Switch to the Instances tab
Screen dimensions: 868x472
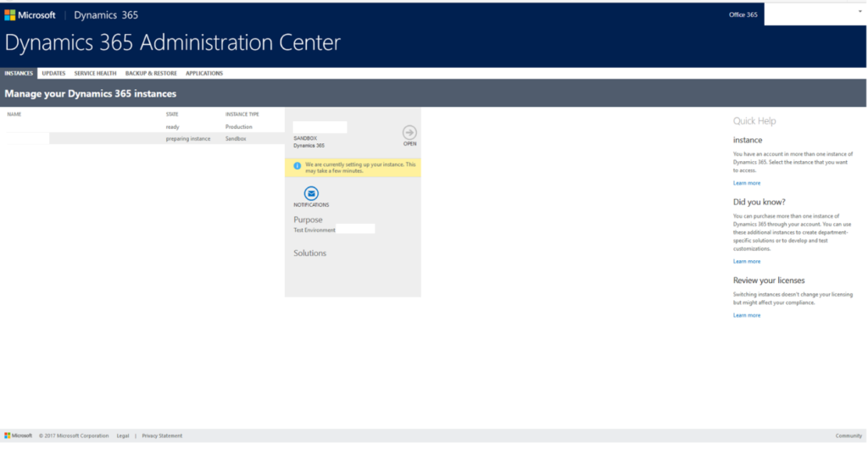tap(19, 74)
